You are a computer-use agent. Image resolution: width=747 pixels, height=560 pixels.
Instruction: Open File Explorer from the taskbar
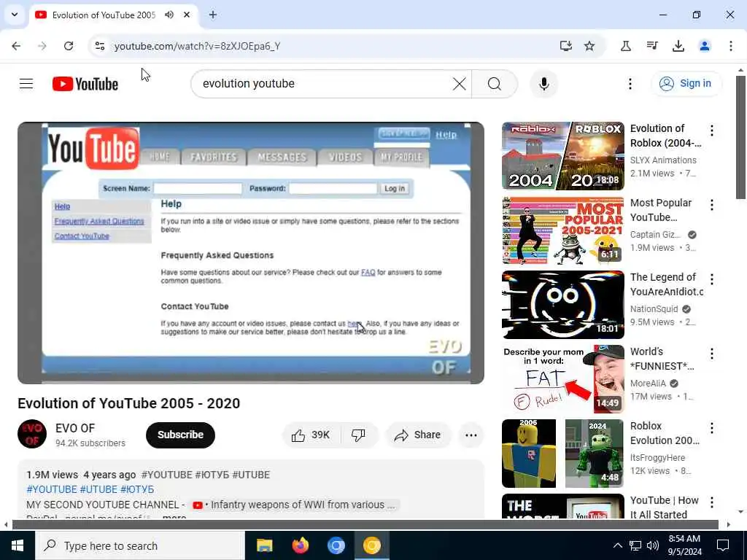point(264,545)
